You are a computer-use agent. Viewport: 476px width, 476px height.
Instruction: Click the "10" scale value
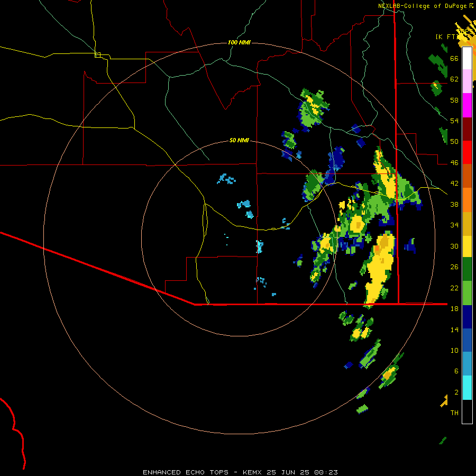coord(454,350)
